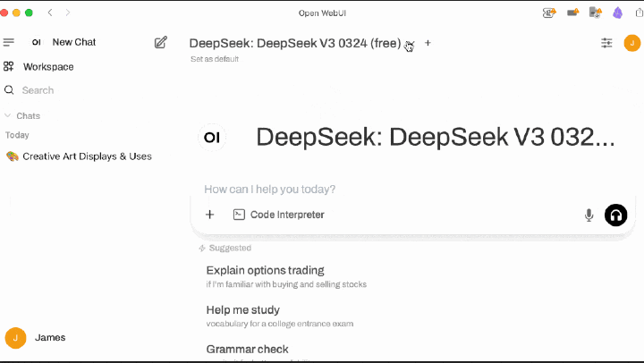The height and width of the screenshot is (363, 644).
Task: Choose the Help me study suggestion
Action: [x=242, y=310]
